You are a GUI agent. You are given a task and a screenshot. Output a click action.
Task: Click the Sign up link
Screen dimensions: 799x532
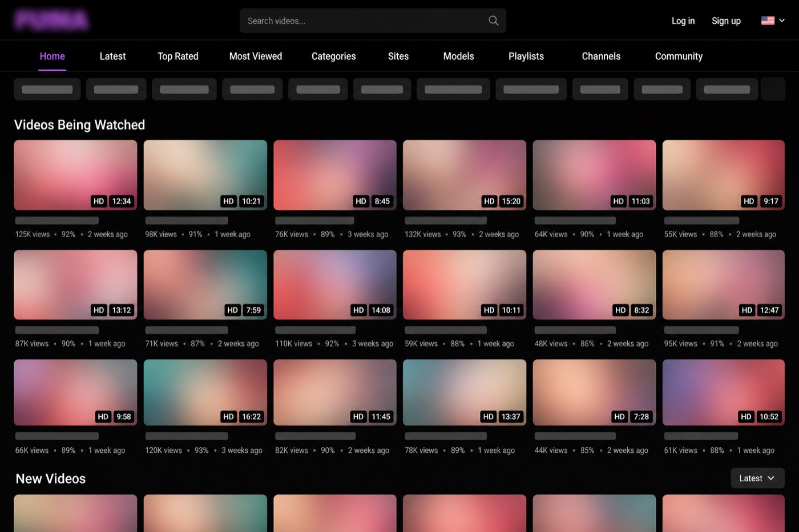pyautogui.click(x=726, y=21)
